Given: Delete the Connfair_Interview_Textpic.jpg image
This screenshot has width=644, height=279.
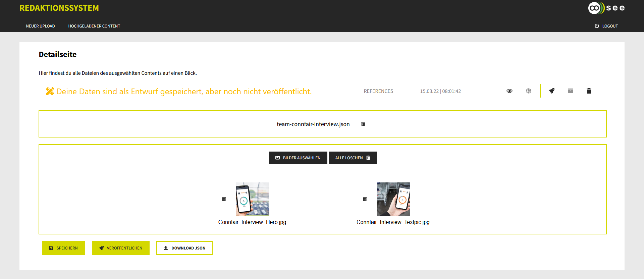Looking at the screenshot, I should 365,199.
